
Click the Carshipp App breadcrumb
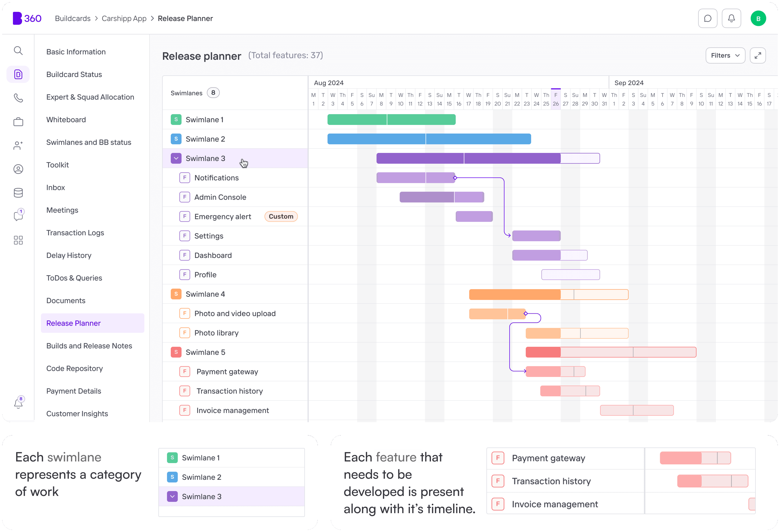(124, 18)
